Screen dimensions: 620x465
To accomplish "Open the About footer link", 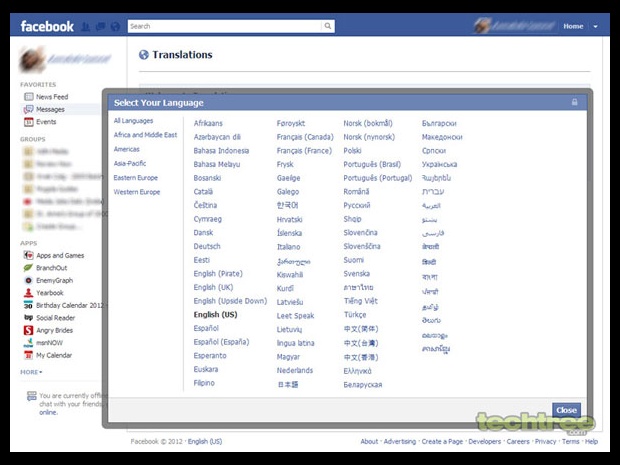I will pyautogui.click(x=369, y=441).
